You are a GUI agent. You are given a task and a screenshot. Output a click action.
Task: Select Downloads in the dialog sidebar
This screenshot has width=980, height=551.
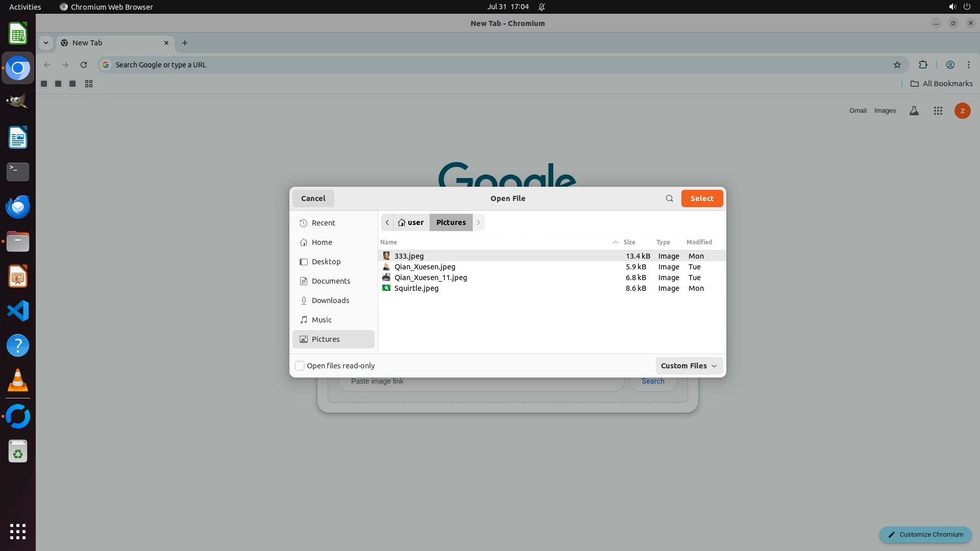(330, 300)
